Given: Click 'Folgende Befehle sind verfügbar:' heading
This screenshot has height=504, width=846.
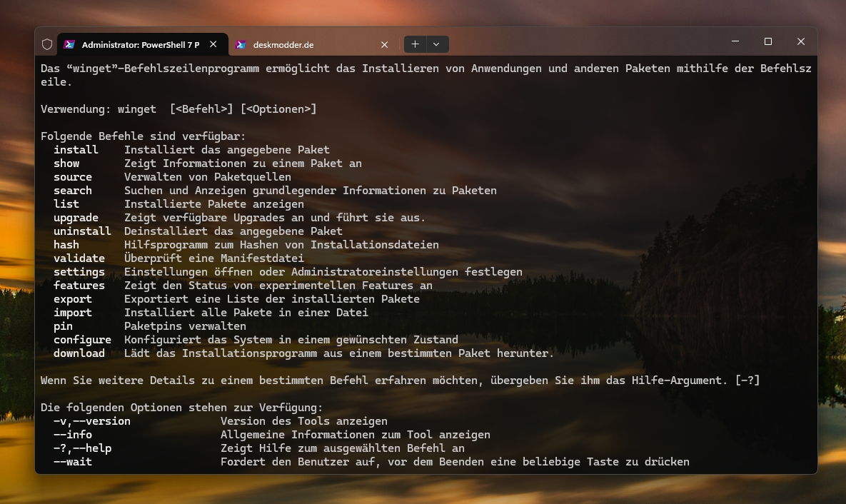Looking at the screenshot, I should pos(143,136).
